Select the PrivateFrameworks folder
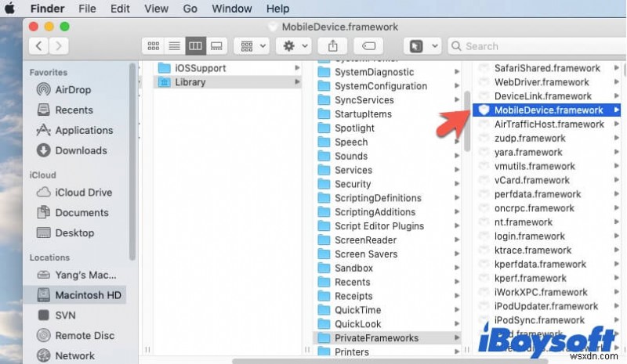 388,338
